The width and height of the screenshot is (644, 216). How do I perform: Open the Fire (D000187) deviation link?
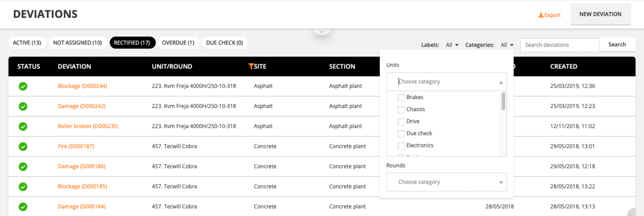tap(76, 146)
